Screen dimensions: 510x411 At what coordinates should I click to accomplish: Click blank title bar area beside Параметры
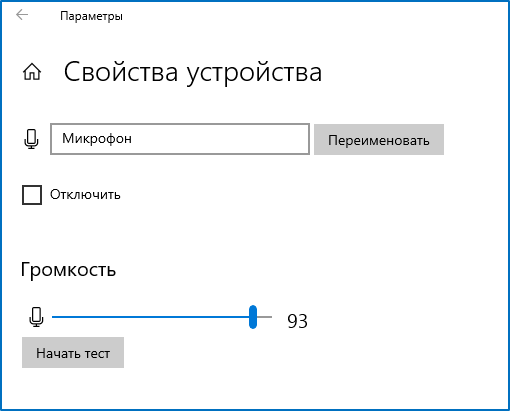click(x=300, y=15)
